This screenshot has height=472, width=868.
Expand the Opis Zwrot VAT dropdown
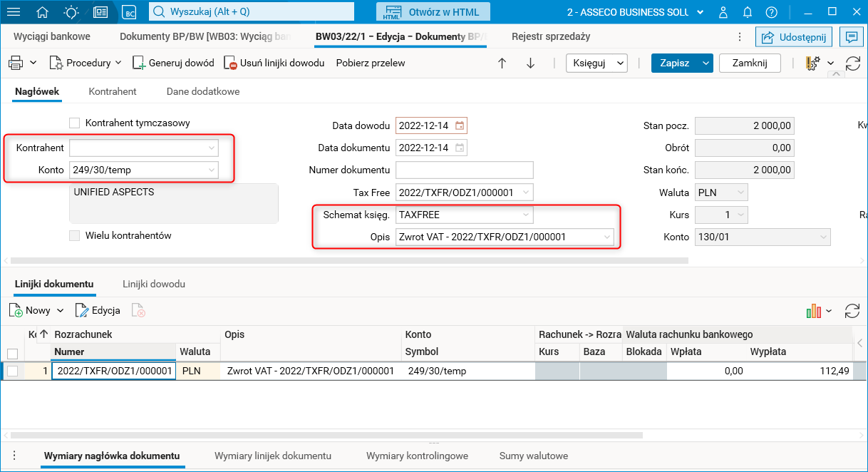(606, 236)
